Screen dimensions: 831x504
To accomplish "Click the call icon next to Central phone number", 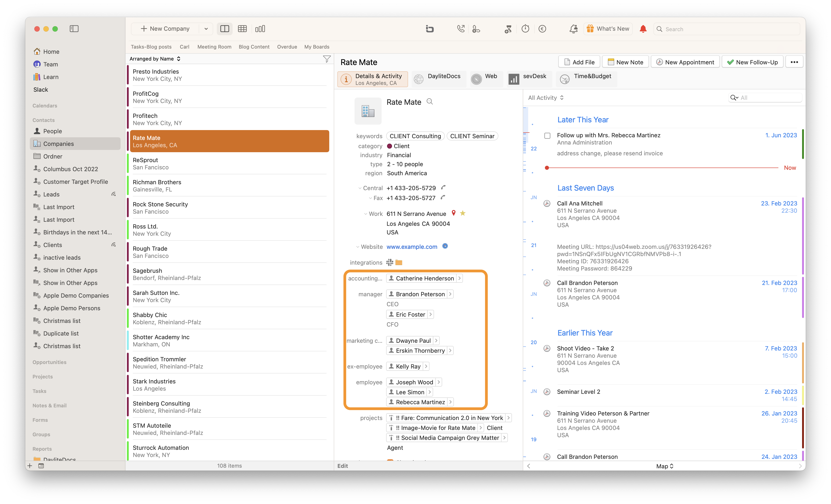I will click(444, 188).
